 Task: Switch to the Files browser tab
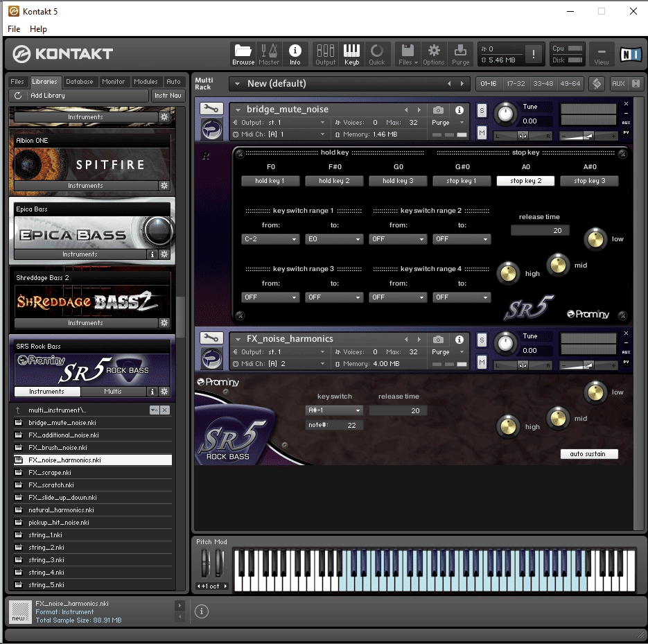coord(17,81)
